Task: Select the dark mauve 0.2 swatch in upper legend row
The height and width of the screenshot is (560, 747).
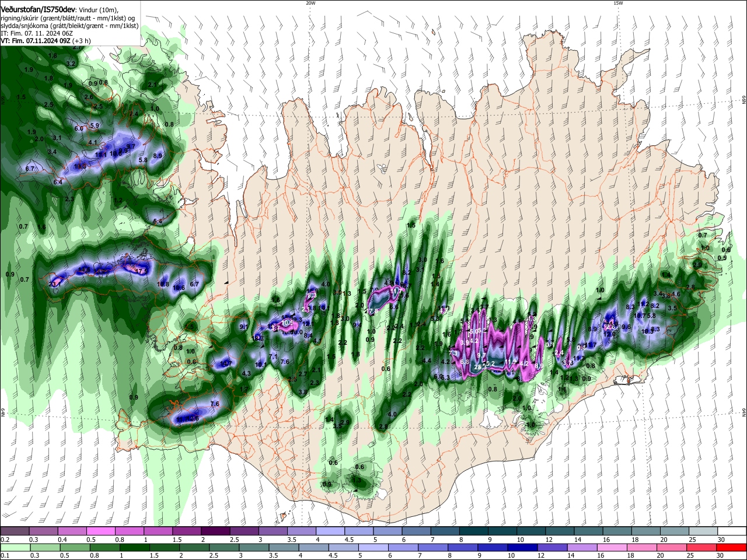Action: (15, 531)
